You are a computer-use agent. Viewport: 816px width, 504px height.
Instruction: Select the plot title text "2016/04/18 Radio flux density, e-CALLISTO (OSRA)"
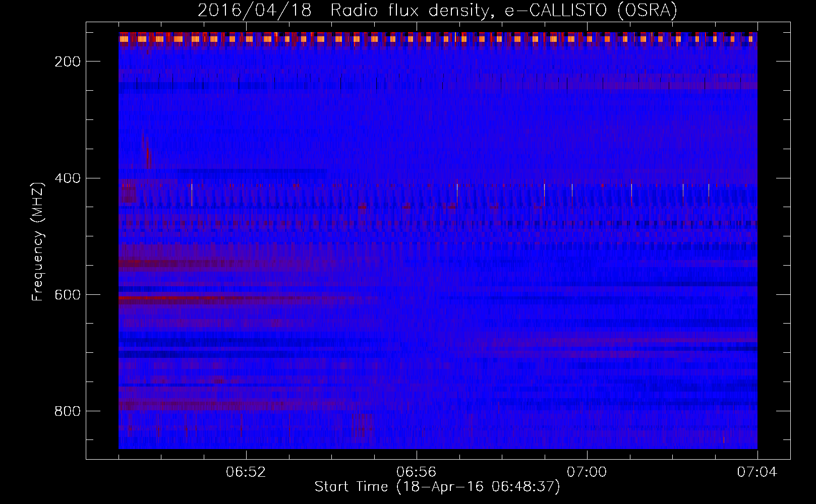437,11
